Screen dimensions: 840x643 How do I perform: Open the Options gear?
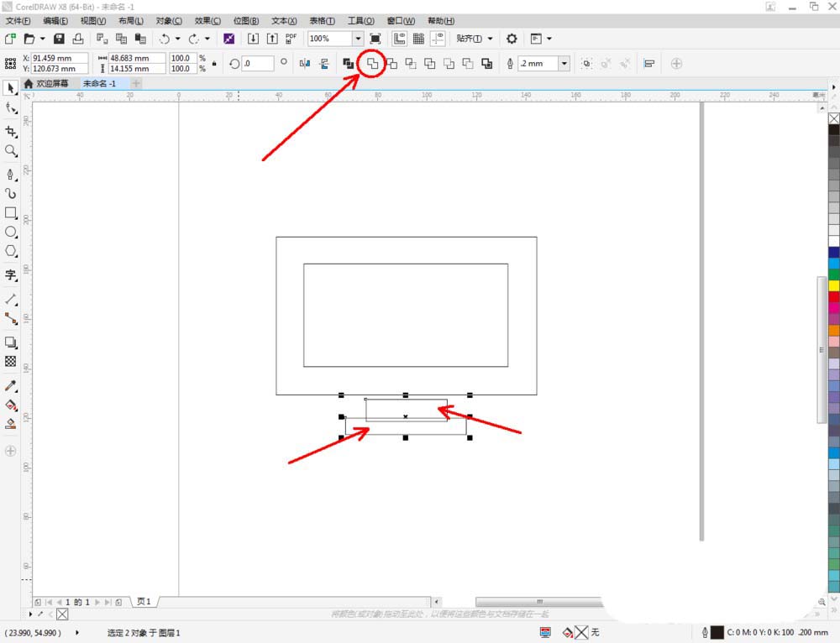512,39
